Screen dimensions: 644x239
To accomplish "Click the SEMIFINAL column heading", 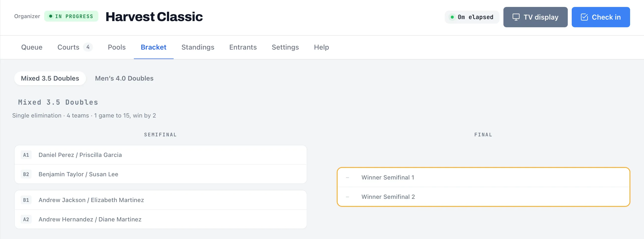I will tap(160, 135).
